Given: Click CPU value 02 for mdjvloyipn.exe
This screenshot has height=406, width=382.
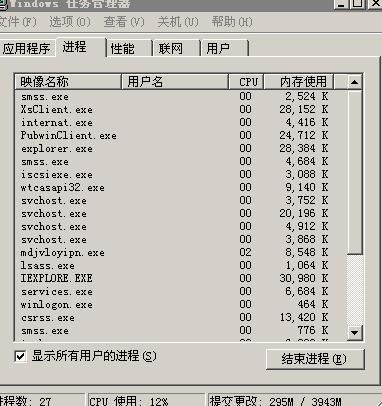Looking at the screenshot, I should click(245, 252).
